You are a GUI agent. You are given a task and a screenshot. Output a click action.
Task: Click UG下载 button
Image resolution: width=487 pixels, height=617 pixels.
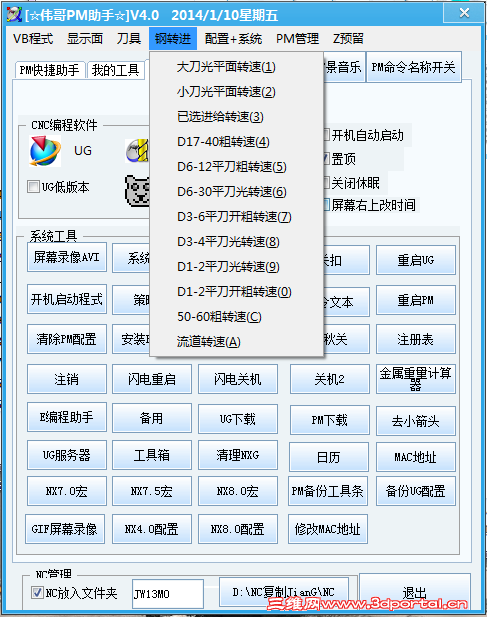[238, 419]
